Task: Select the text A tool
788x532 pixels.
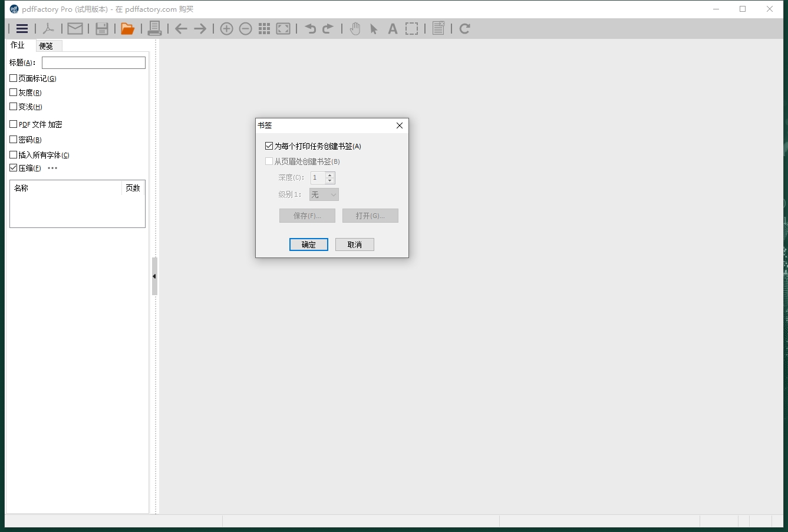Action: pyautogui.click(x=393, y=28)
